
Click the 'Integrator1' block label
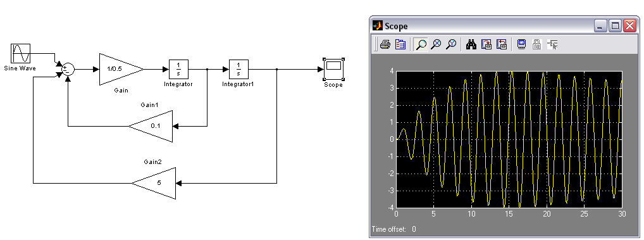[x=238, y=84]
